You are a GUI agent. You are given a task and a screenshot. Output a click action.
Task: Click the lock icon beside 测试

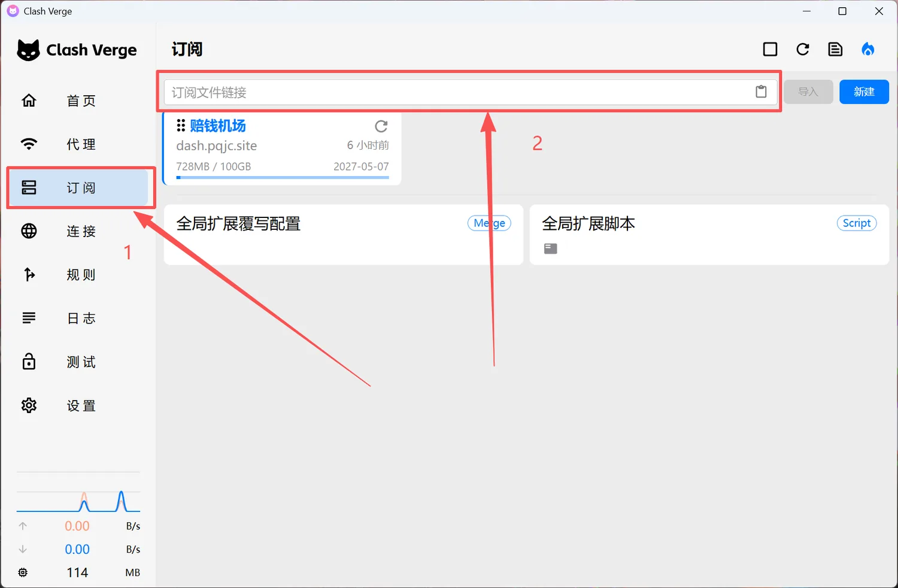(29, 361)
